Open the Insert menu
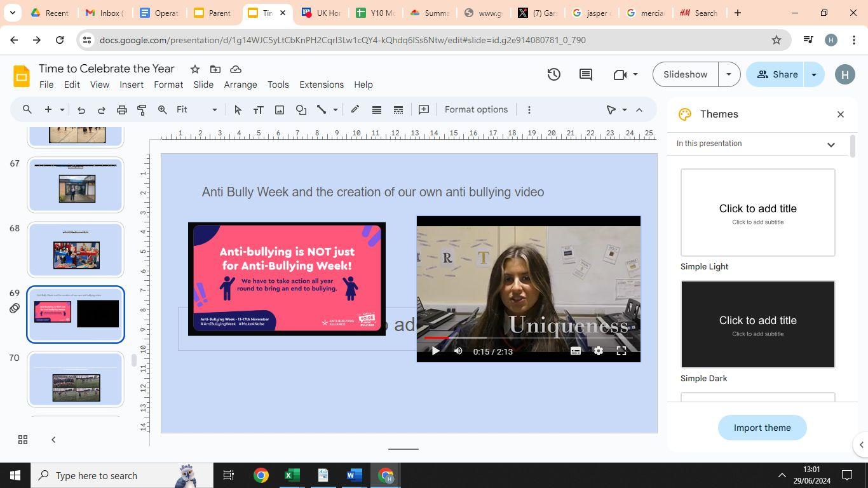868x488 pixels. 132,85
